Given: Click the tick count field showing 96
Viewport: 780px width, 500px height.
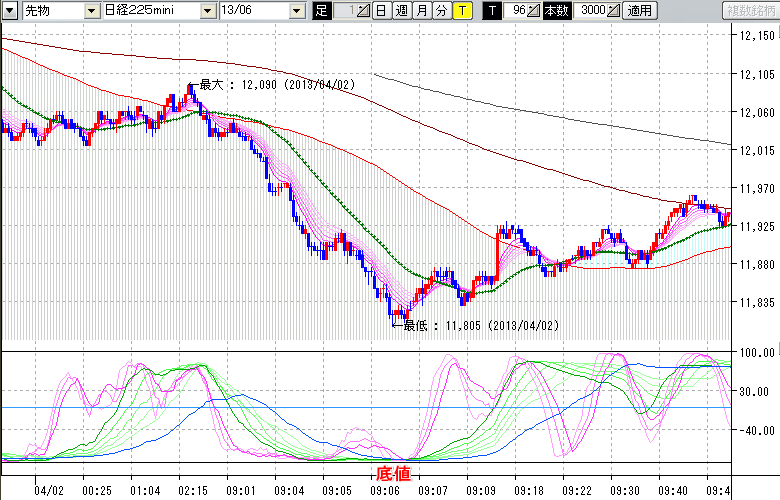Looking at the screenshot, I should pyautogui.click(x=517, y=11).
